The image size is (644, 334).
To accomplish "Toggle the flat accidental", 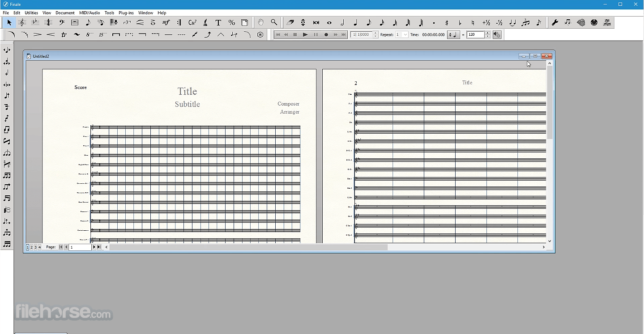I will tap(460, 22).
